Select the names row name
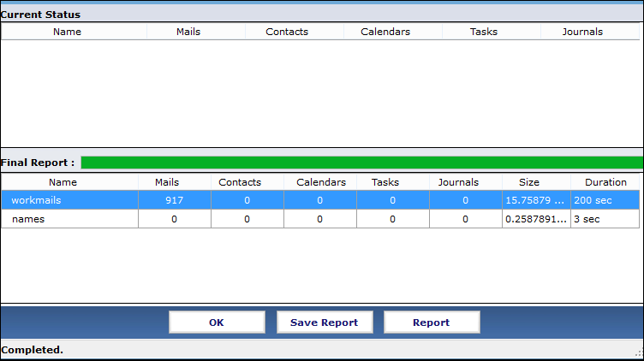The height and width of the screenshot is (361, 644). click(70, 219)
